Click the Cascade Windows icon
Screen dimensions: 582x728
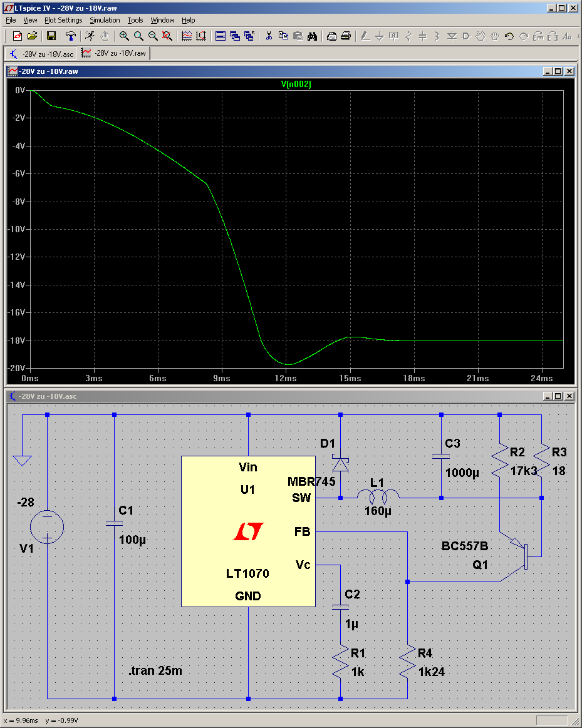click(x=235, y=36)
